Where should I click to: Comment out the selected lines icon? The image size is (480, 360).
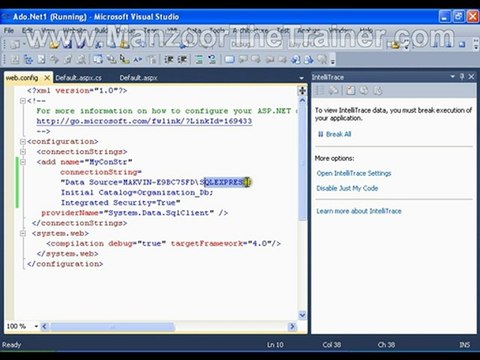tap(199, 59)
